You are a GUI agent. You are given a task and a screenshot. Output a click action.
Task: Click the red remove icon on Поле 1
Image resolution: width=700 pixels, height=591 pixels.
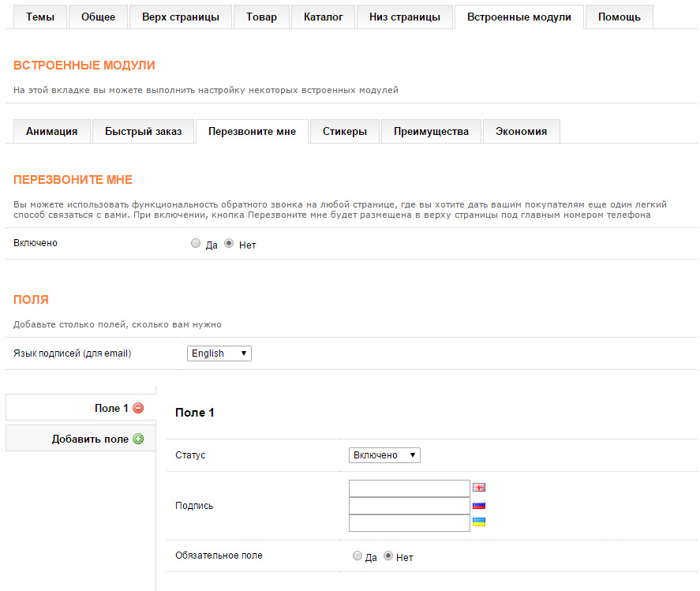[138, 408]
